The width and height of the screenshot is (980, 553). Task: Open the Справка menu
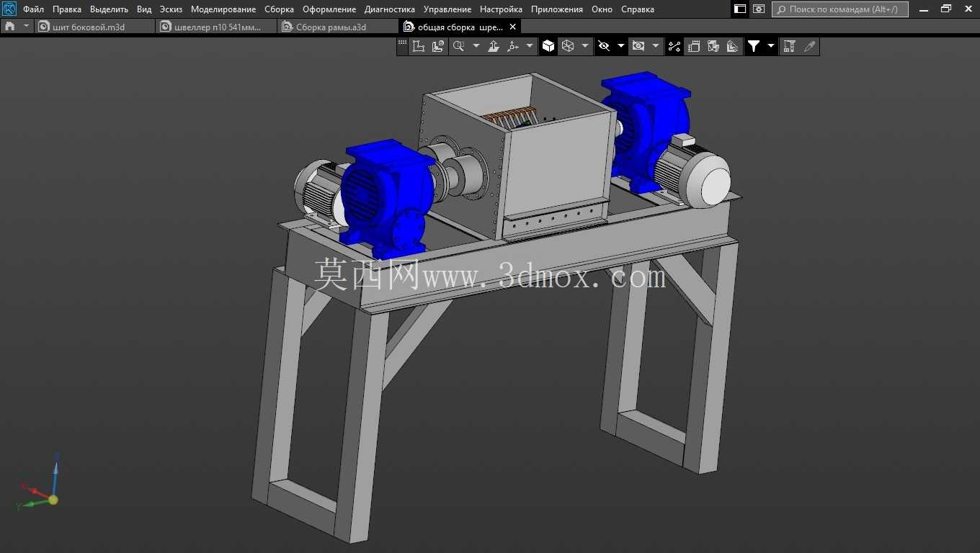tap(638, 9)
